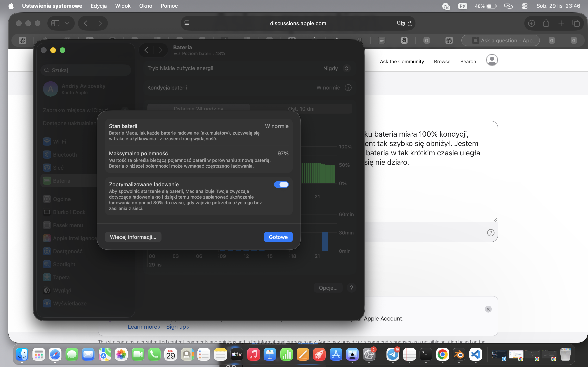The width and height of the screenshot is (588, 367).
Task: Click the user profile avatar icon
Action: click(x=492, y=60)
